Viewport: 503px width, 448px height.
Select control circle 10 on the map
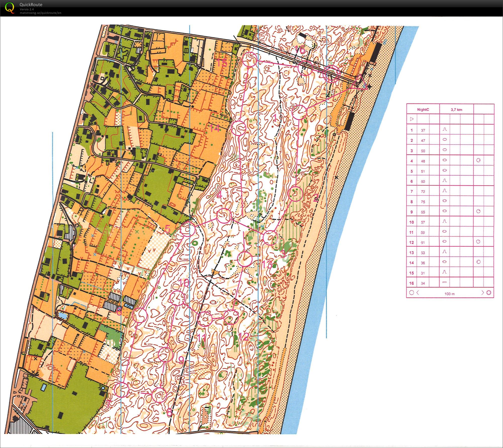pyautogui.click(x=177, y=298)
